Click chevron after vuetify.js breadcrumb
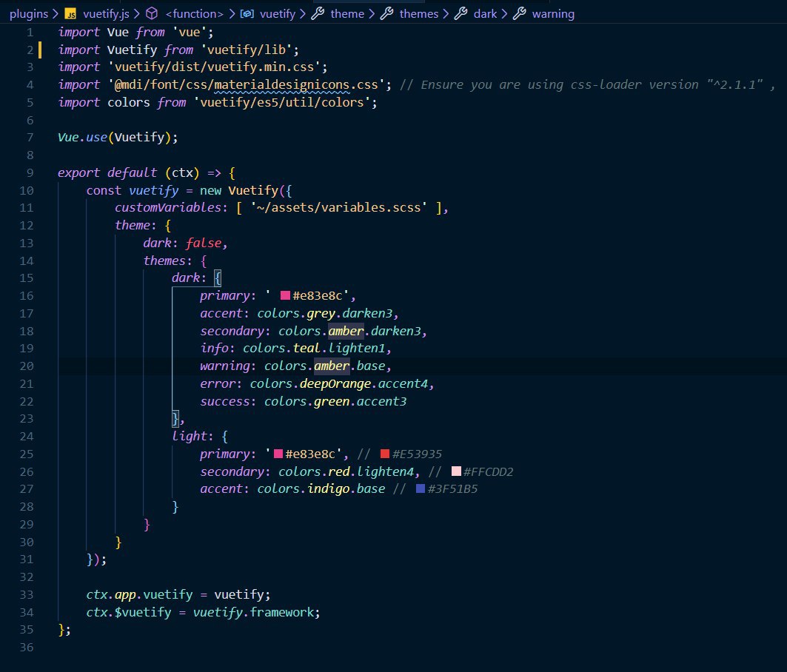The width and height of the screenshot is (787, 672). point(136,14)
